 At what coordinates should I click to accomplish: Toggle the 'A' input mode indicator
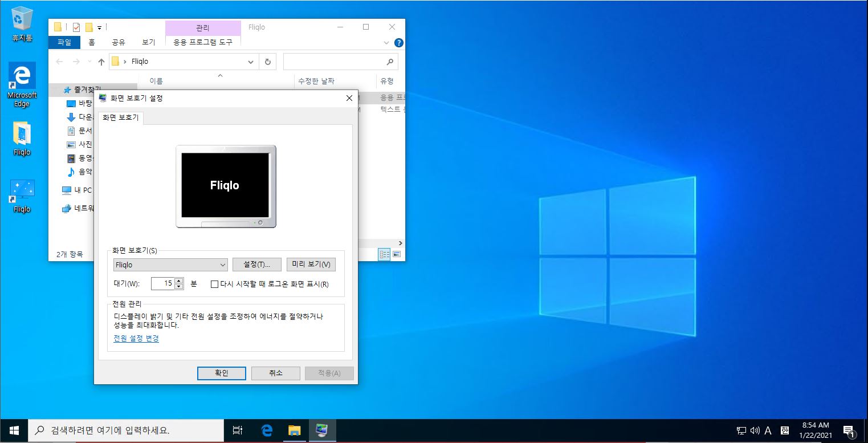768,431
